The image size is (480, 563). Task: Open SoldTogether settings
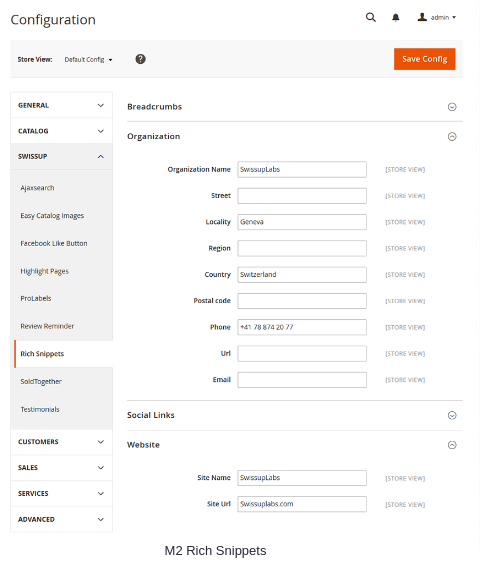tap(41, 381)
